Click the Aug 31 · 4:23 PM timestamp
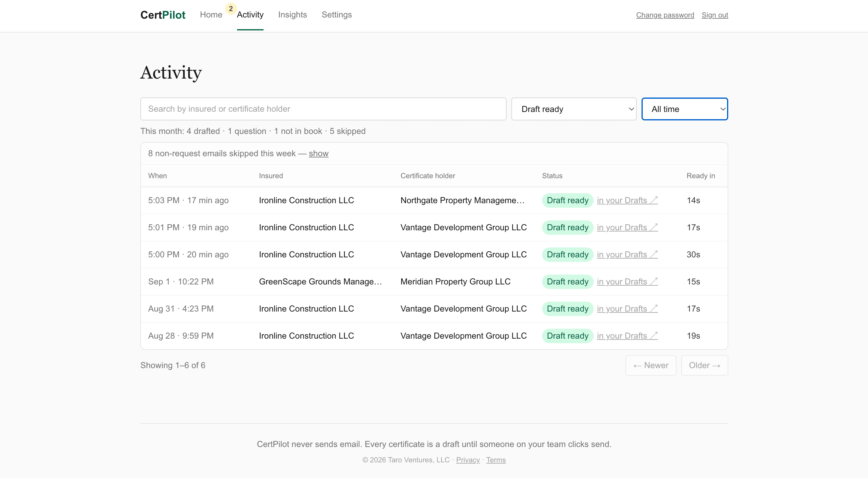 (181, 309)
